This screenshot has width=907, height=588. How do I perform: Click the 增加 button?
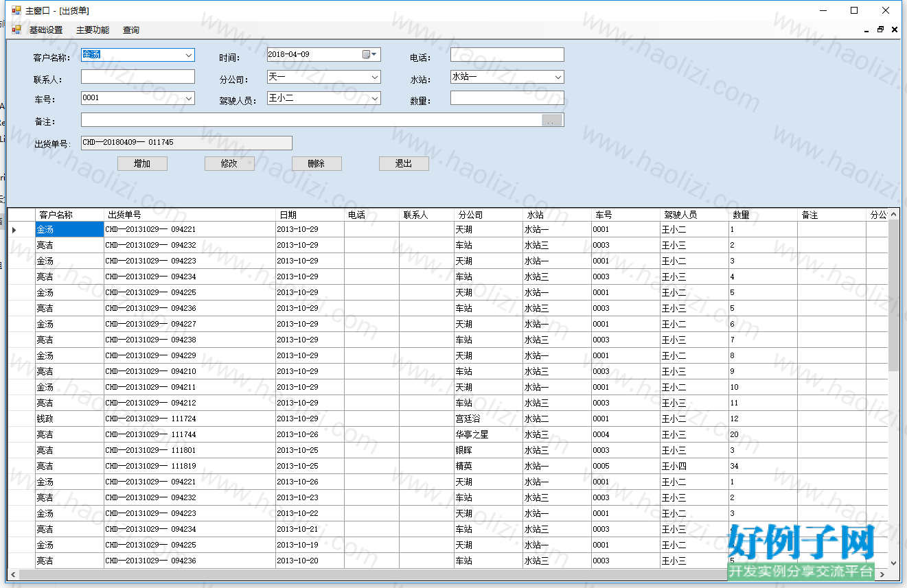click(x=142, y=164)
